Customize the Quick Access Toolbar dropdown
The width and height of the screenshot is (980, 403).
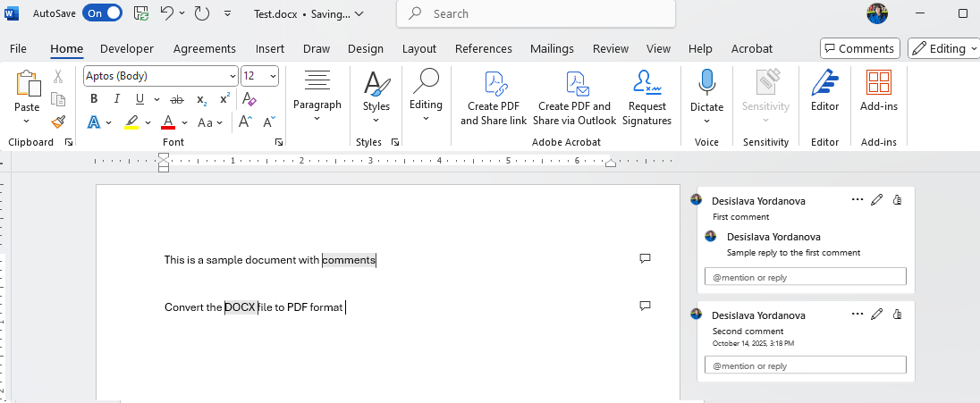[227, 13]
